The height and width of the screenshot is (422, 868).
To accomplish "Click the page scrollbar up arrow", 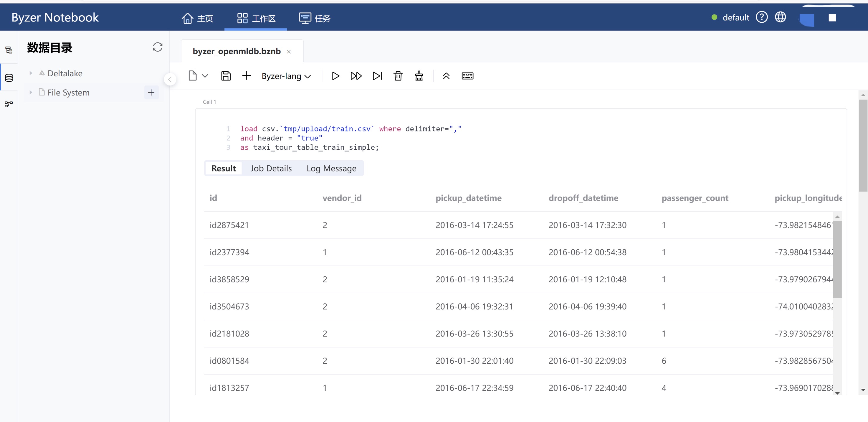I will click(863, 95).
